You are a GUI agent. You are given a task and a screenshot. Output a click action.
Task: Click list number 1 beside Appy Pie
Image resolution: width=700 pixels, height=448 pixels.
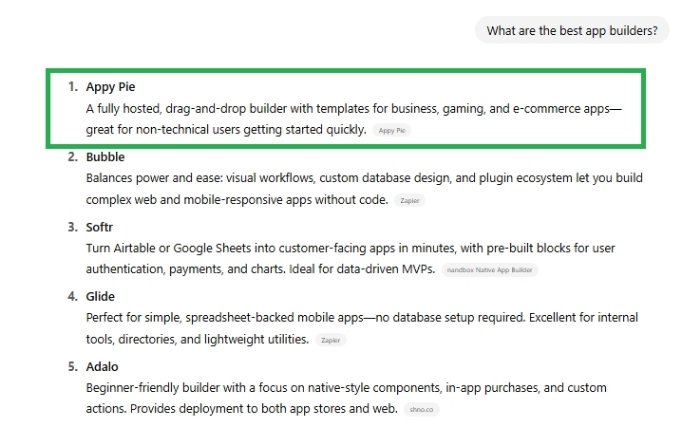tap(73, 87)
